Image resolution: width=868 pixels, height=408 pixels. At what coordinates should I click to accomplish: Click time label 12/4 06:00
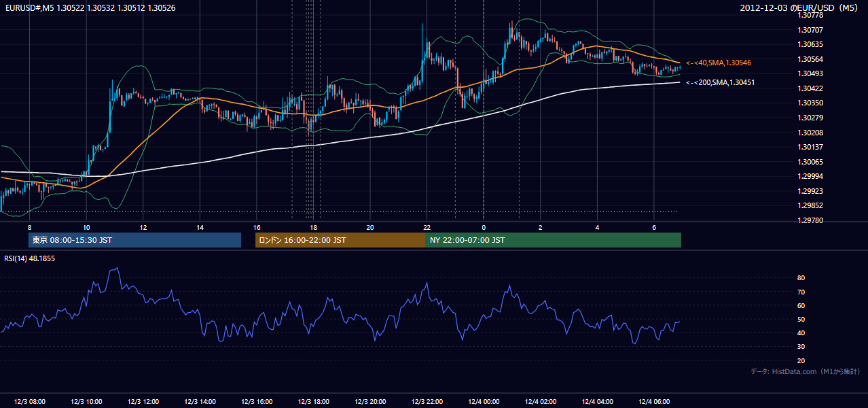pos(653,402)
